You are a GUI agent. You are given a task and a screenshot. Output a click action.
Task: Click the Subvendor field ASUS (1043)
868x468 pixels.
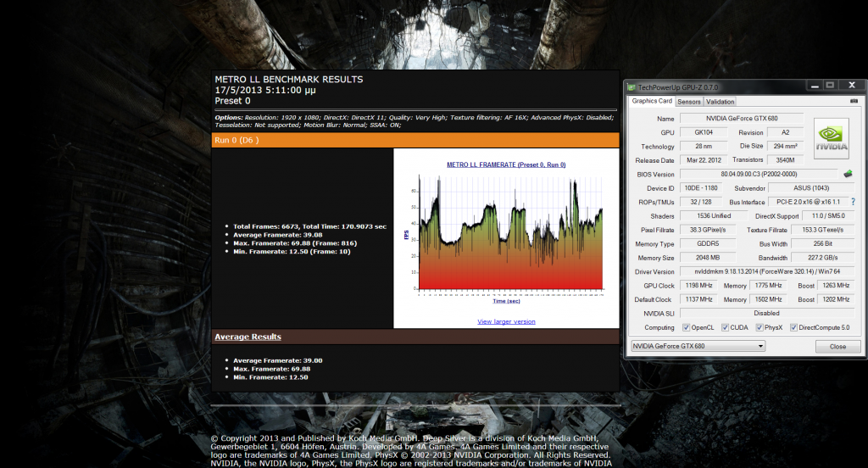(x=811, y=187)
